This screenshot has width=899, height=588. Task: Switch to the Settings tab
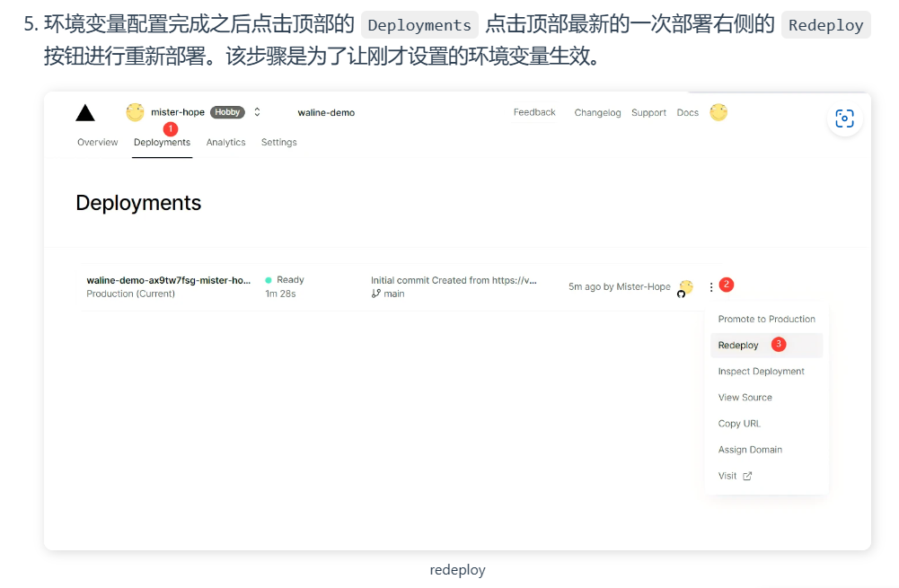(x=279, y=142)
